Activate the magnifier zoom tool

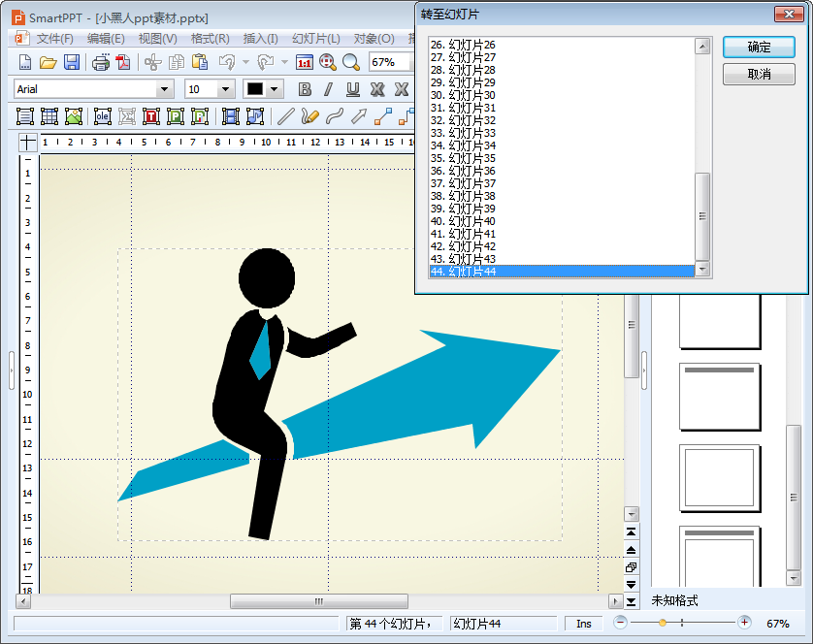(351, 62)
